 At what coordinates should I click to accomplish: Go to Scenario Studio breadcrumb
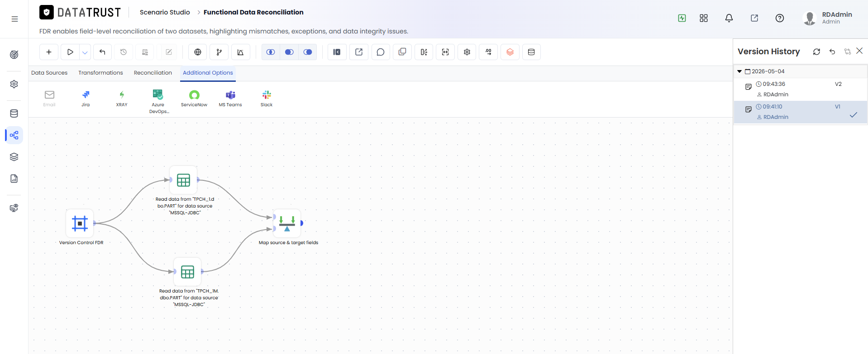coord(165,12)
